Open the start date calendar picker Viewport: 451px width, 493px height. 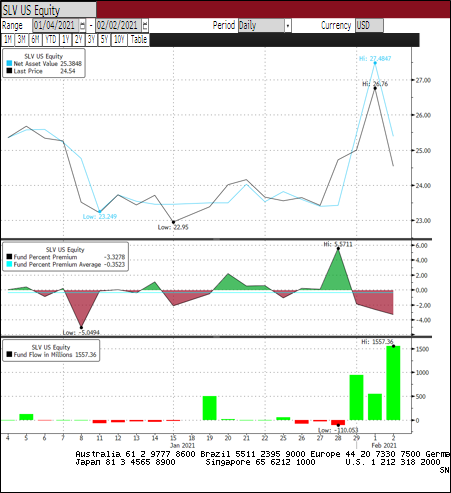tap(82, 25)
